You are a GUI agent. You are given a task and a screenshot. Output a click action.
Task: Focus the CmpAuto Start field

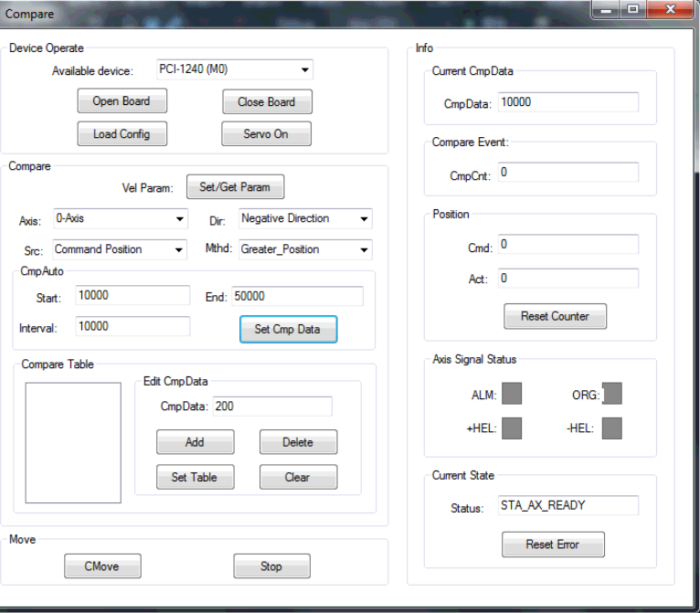(133, 295)
